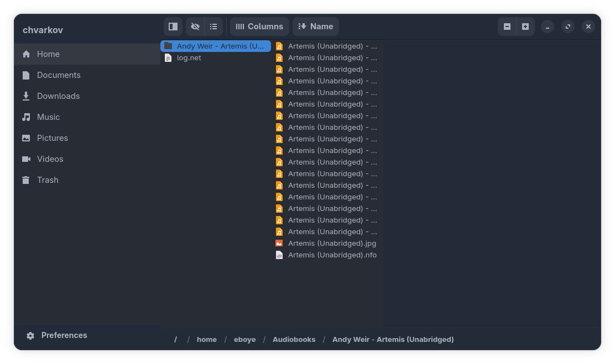615x364 pixels.
Task: Open Documents in the sidebar
Action: 87,75
